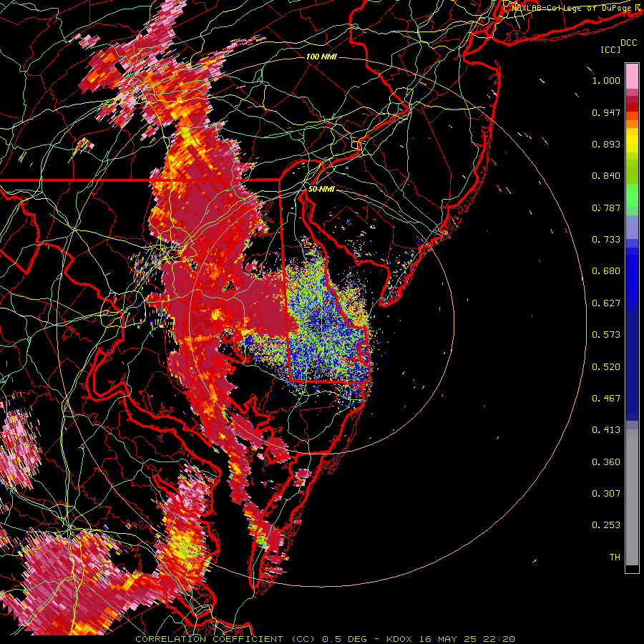This screenshot has height=644, width=644.
Task: Click the 0.413 legend value
Action: (606, 430)
